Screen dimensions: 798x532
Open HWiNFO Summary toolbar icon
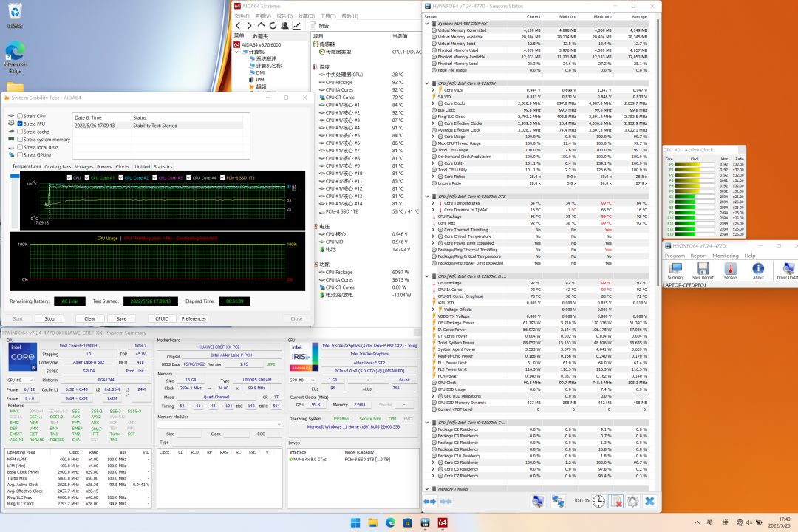pos(675,269)
